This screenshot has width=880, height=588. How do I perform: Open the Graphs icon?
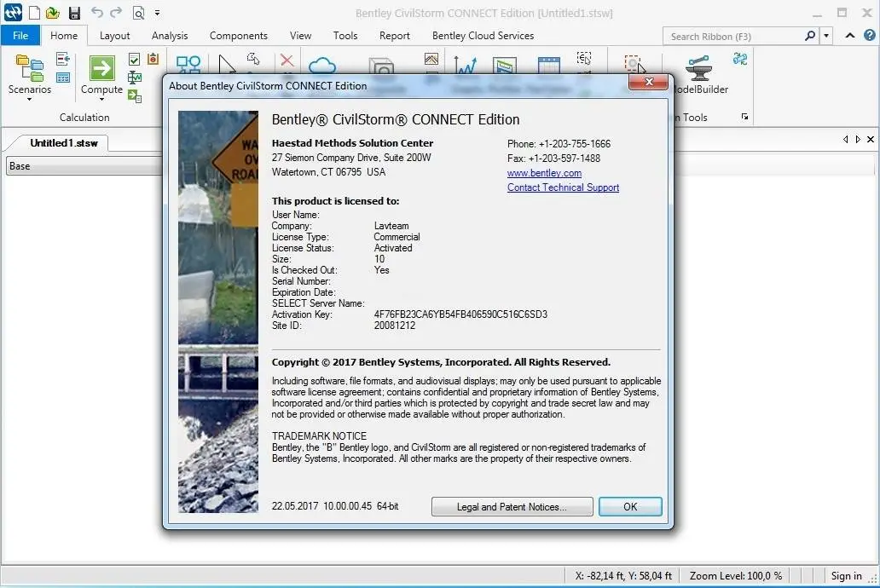(466, 65)
